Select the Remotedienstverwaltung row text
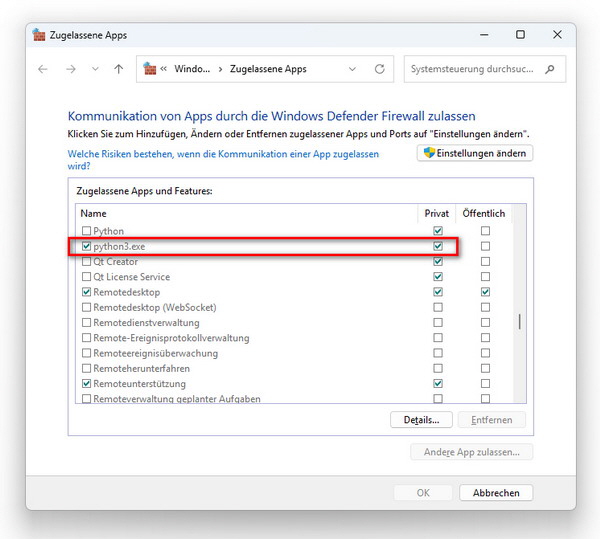Image resolution: width=600 pixels, height=539 pixels. pos(146,322)
